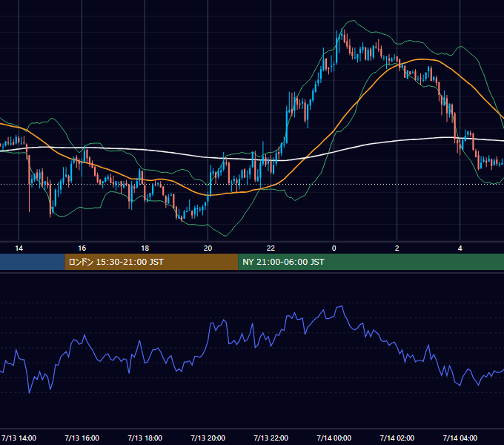Screen dimensions: 504x445
Task: Click the 20 hour axis label
Action: click(x=208, y=248)
